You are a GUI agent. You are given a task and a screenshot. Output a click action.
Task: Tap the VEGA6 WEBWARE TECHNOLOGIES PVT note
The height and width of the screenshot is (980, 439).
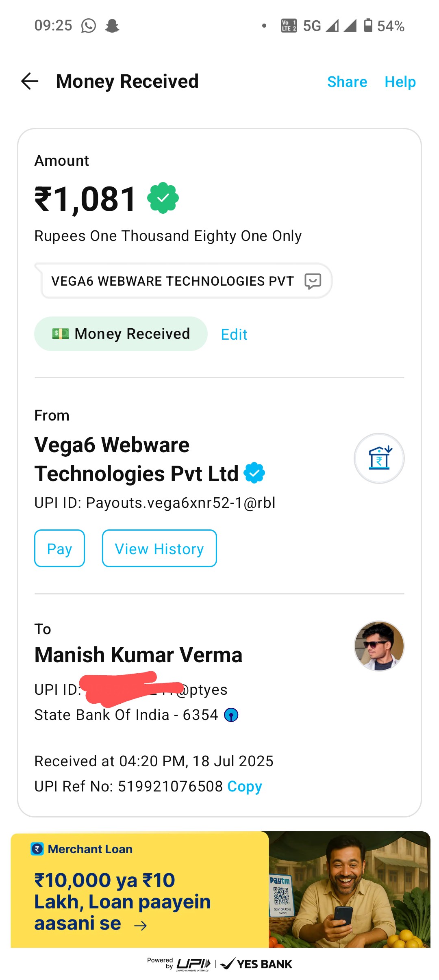(x=172, y=281)
